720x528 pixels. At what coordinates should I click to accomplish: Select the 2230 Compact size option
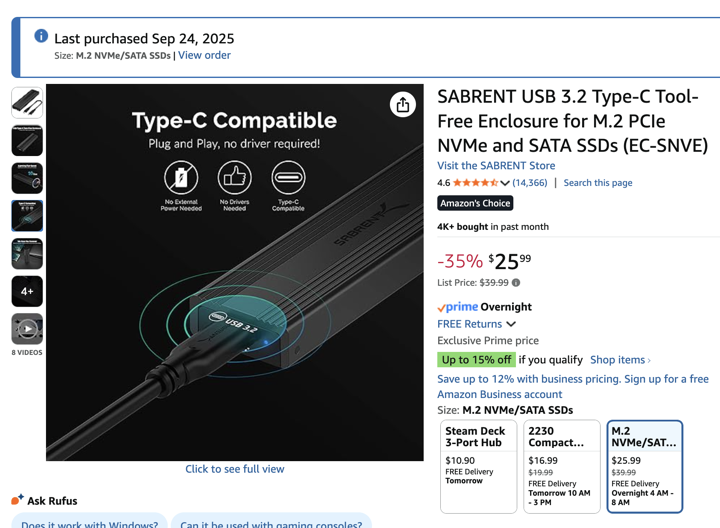coord(561,465)
